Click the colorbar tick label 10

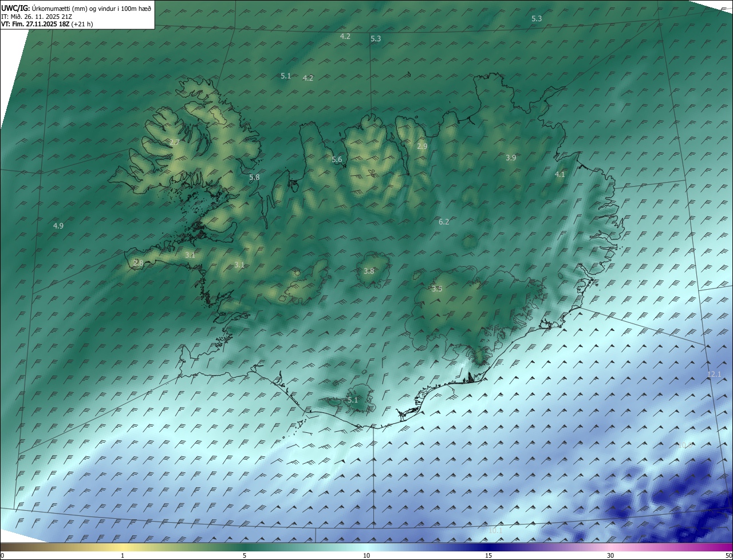[366, 555]
